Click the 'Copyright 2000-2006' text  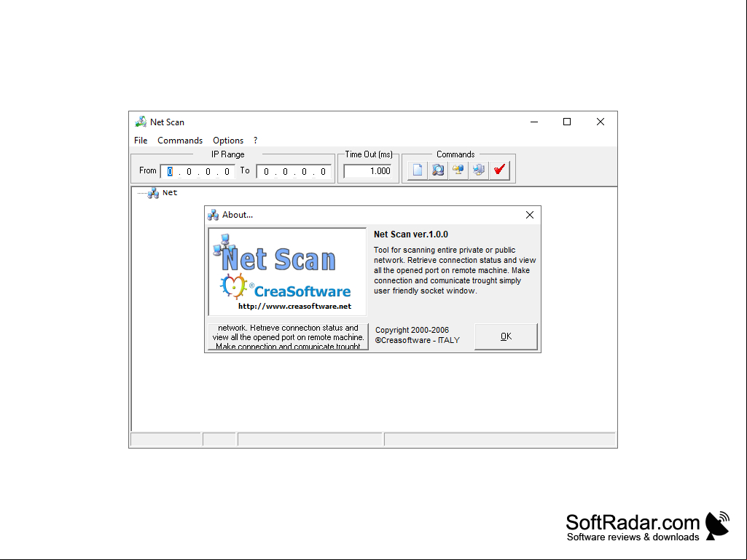412,330
